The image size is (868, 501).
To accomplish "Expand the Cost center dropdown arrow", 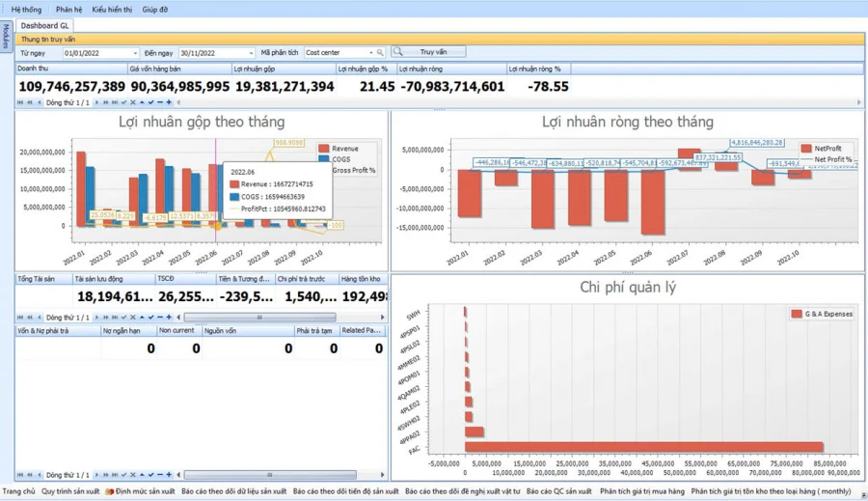I will [371, 53].
